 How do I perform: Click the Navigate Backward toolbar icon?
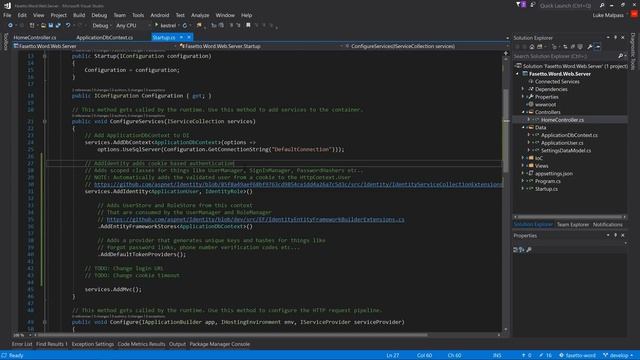tap(10, 25)
